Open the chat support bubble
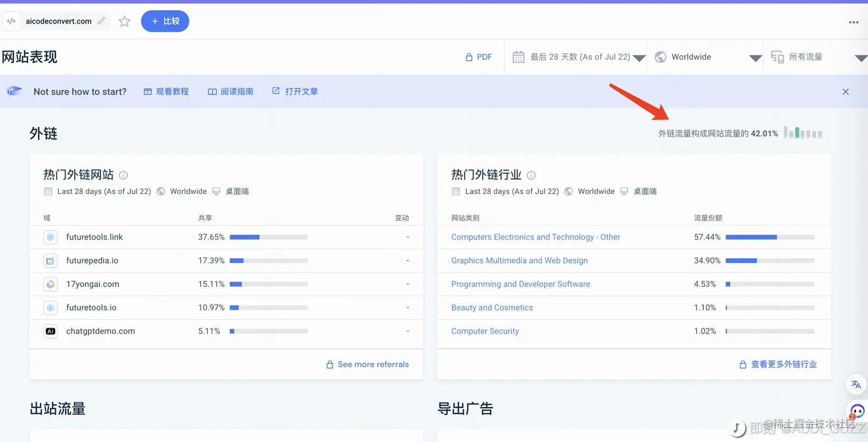 click(856, 411)
